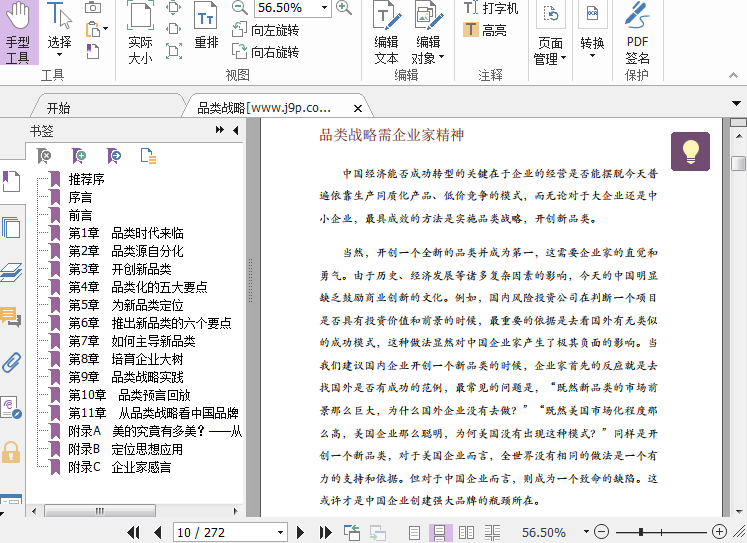Zoom out with the ribbon magnifier minus icon
Screen dimensions: 747x543
tap(240, 8)
